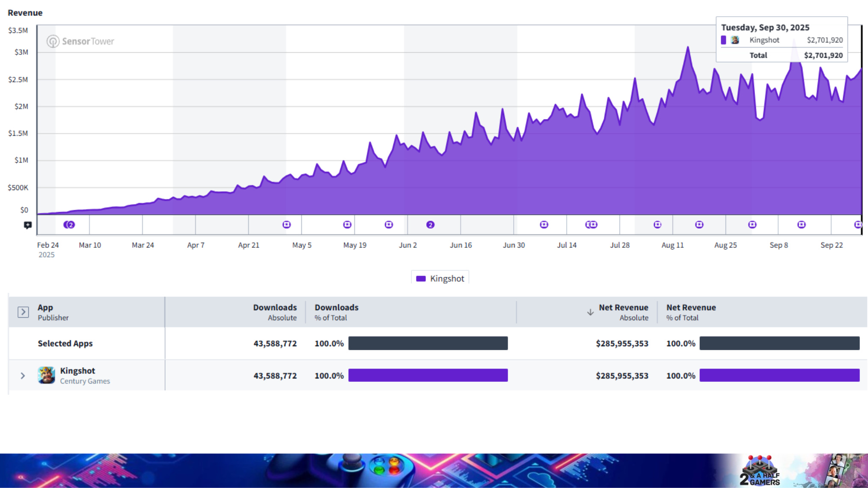Open the Kingshot app name link
Screen dimensions: 868x488
77,371
